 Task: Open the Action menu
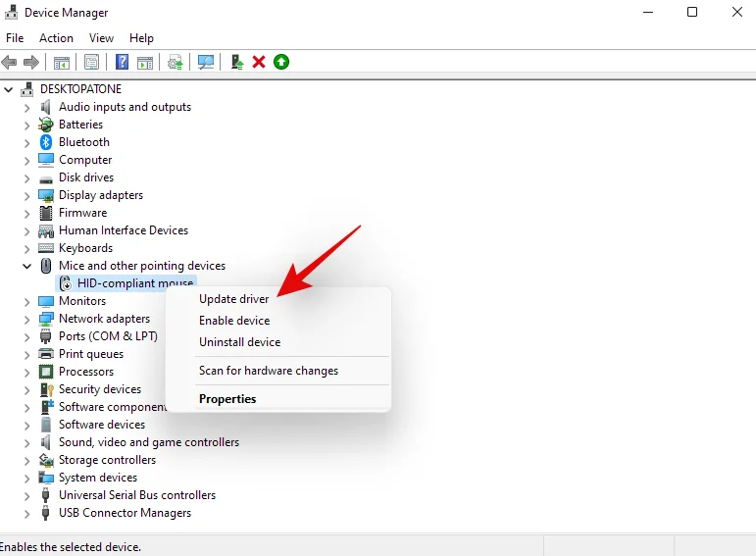pos(57,37)
